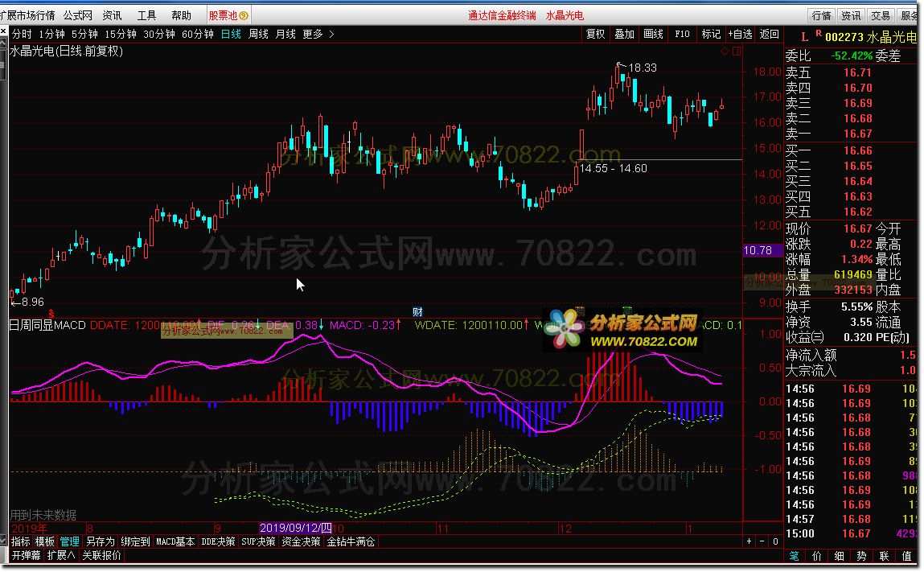
Task: Select the 势 trend tab
Action: point(861,556)
